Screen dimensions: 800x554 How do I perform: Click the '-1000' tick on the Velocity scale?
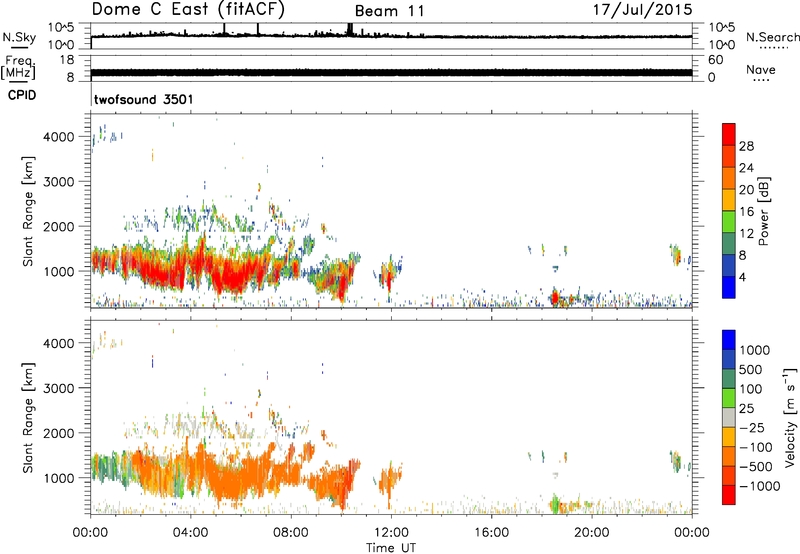(759, 486)
